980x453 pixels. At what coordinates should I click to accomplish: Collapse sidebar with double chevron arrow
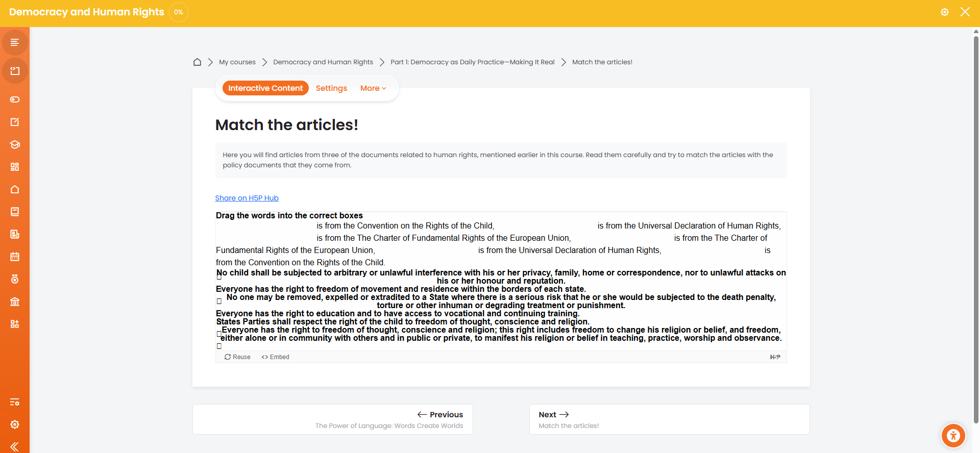pyautogui.click(x=15, y=447)
